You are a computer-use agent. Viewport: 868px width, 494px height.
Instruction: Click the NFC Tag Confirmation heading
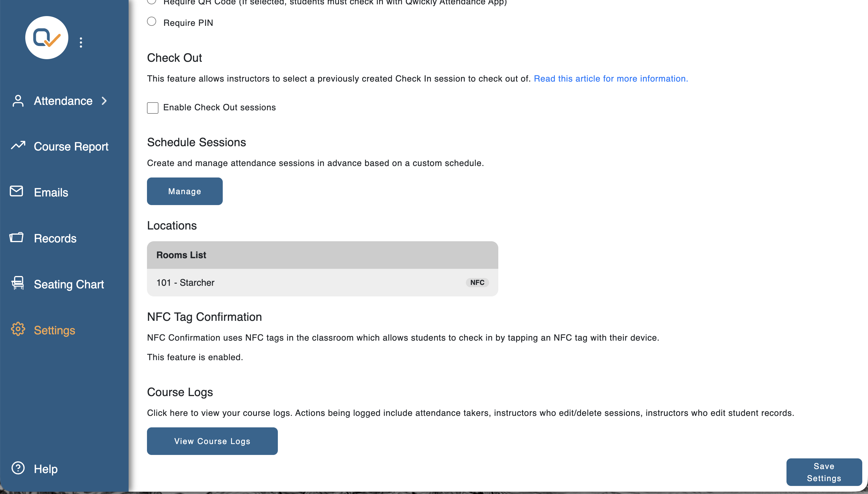click(x=204, y=317)
